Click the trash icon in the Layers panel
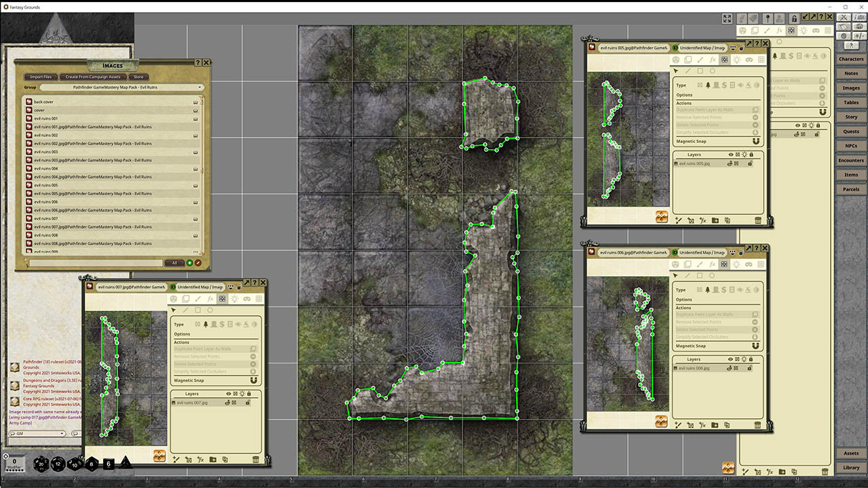Image resolution: width=868 pixels, height=488 pixels. (x=757, y=220)
